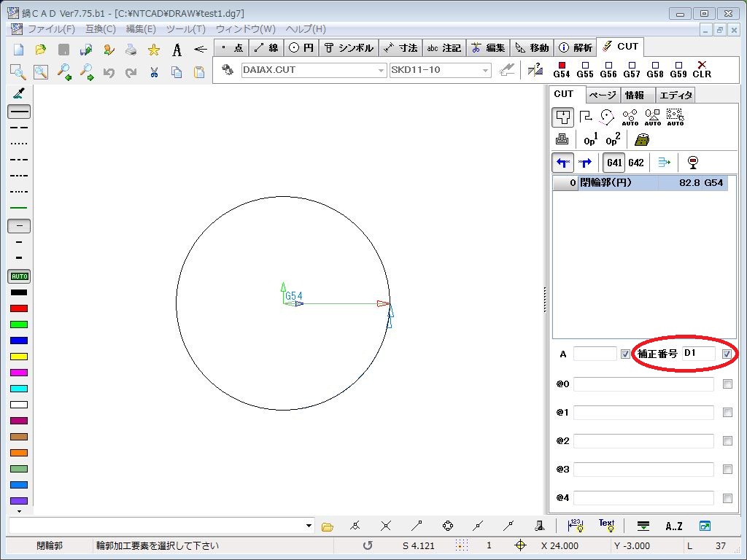747x560 pixels.
Task: Pick the yellow color swatch
Action: tap(19, 357)
